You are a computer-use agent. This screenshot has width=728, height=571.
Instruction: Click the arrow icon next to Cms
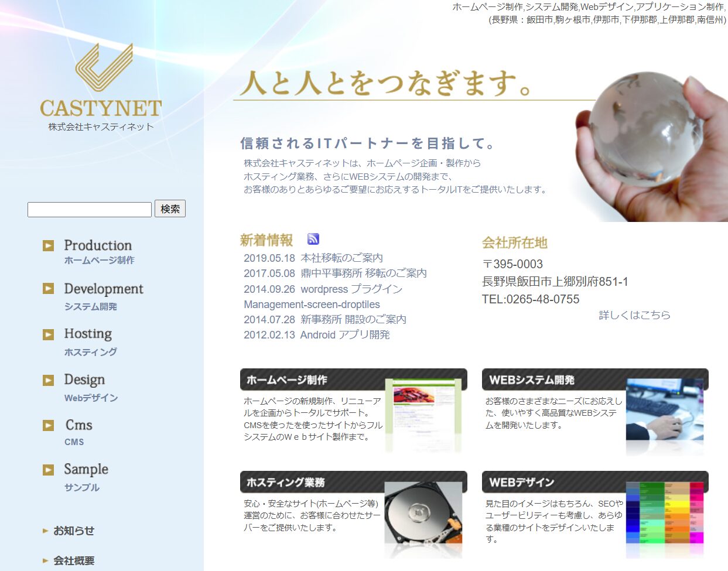[49, 425]
